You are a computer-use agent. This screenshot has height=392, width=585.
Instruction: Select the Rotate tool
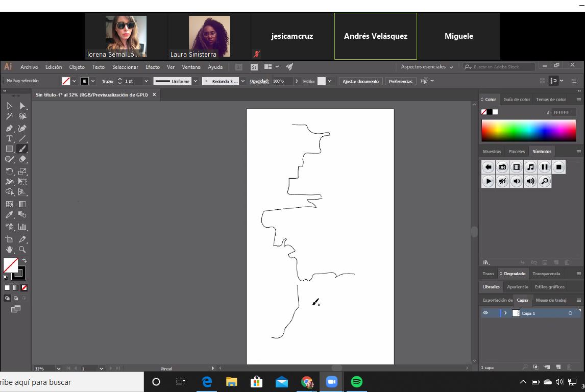click(x=9, y=171)
